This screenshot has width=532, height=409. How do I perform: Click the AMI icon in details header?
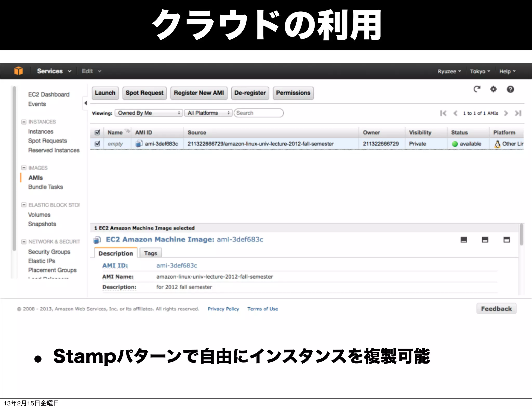click(x=97, y=240)
